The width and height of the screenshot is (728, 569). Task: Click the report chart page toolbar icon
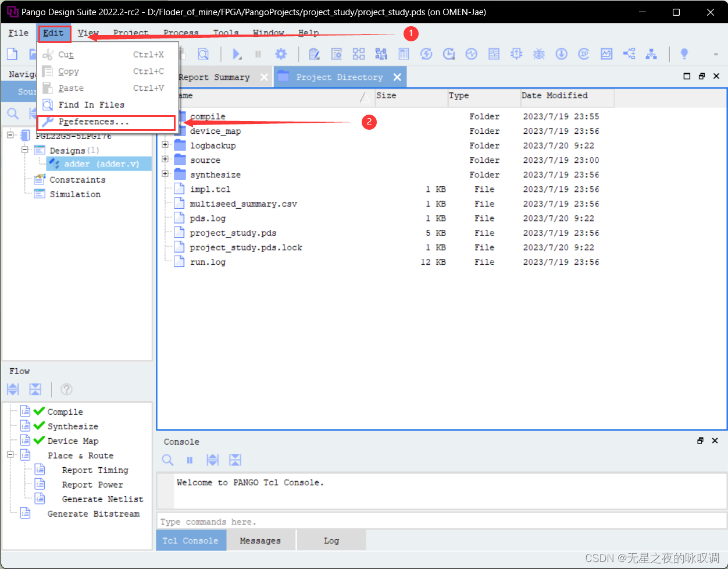pyautogui.click(x=494, y=54)
